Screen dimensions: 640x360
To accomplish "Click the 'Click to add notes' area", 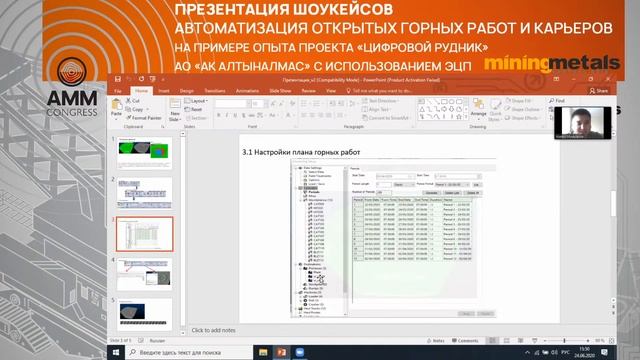I will pyautogui.click(x=213, y=330).
